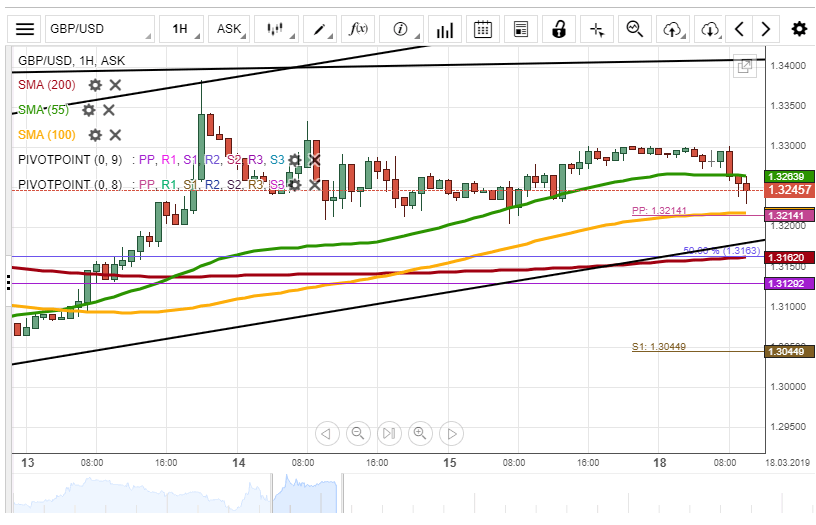Screen dimensions: 816x525
Task: Open chart settings gear in toolbar
Action: point(798,29)
